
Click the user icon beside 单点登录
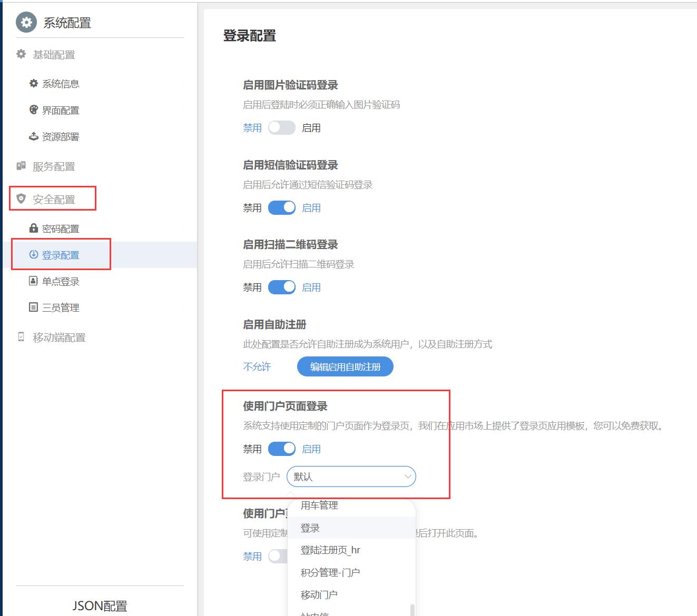click(x=33, y=281)
